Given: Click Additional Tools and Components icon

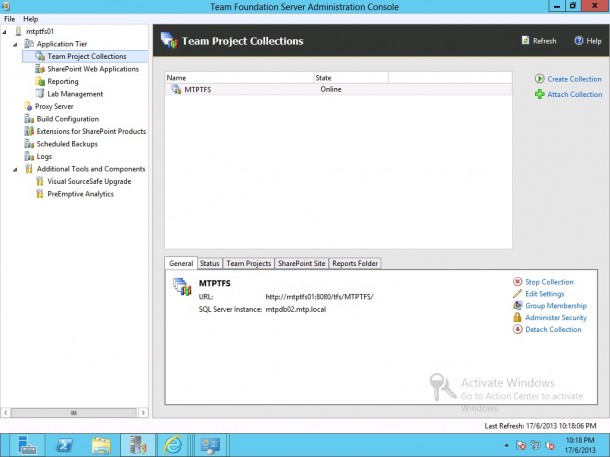Looking at the screenshot, I should coord(29,169).
